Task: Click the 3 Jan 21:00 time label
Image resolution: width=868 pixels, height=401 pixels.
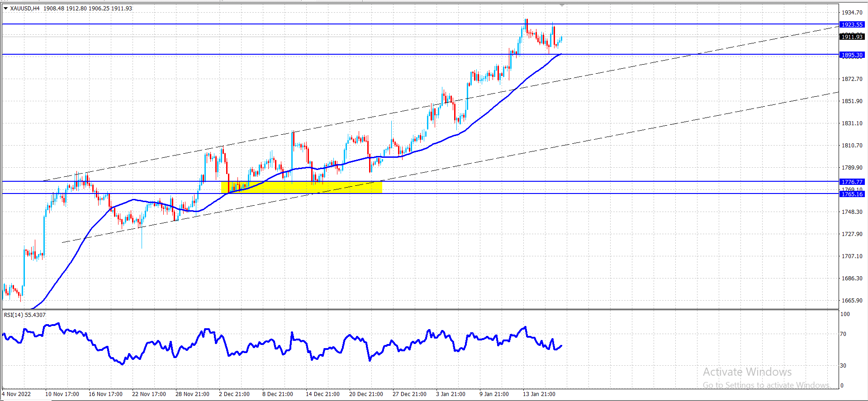Action: pos(451,394)
